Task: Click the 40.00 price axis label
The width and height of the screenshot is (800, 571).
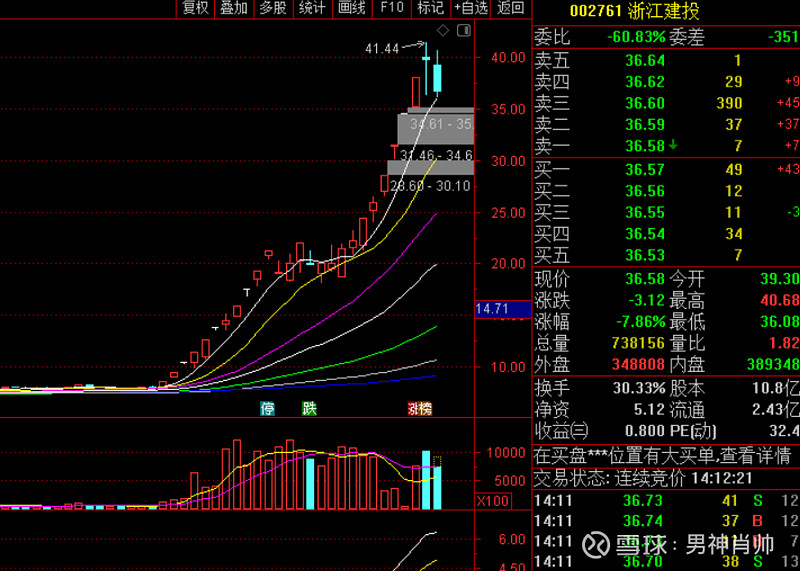Action: [508, 58]
